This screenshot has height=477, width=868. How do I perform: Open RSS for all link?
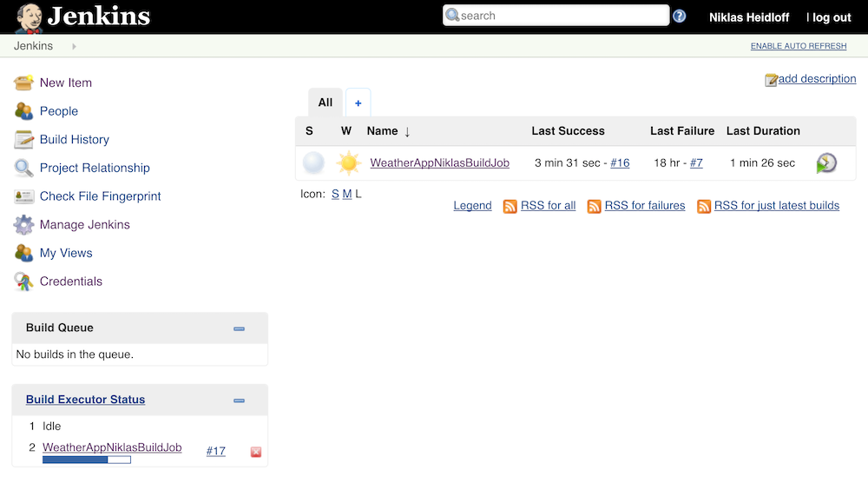pos(548,206)
